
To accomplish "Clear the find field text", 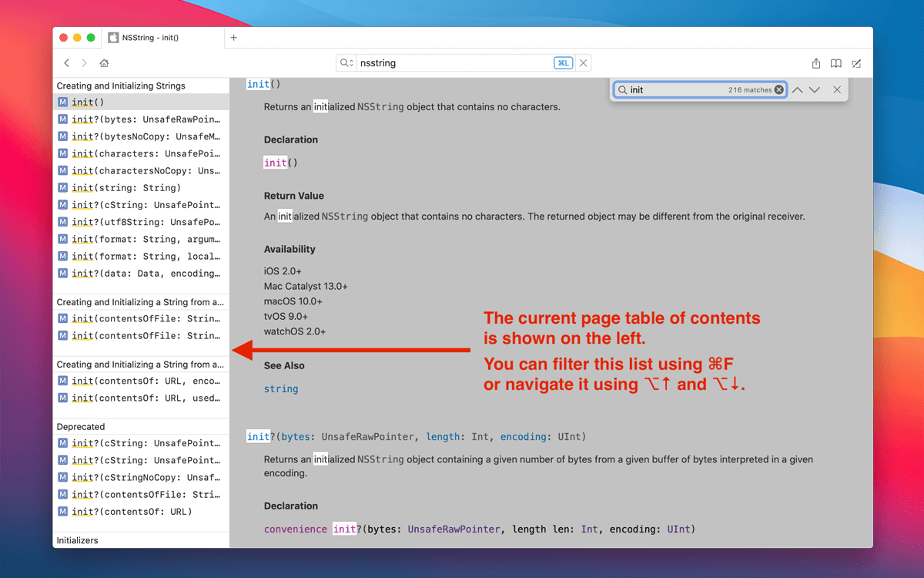I will 779,90.
